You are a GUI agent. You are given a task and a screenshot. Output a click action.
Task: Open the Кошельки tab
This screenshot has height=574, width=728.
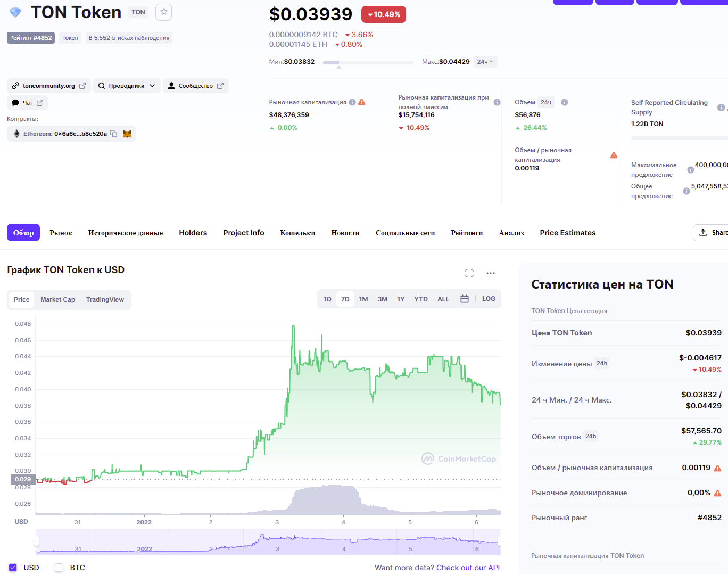(x=298, y=233)
